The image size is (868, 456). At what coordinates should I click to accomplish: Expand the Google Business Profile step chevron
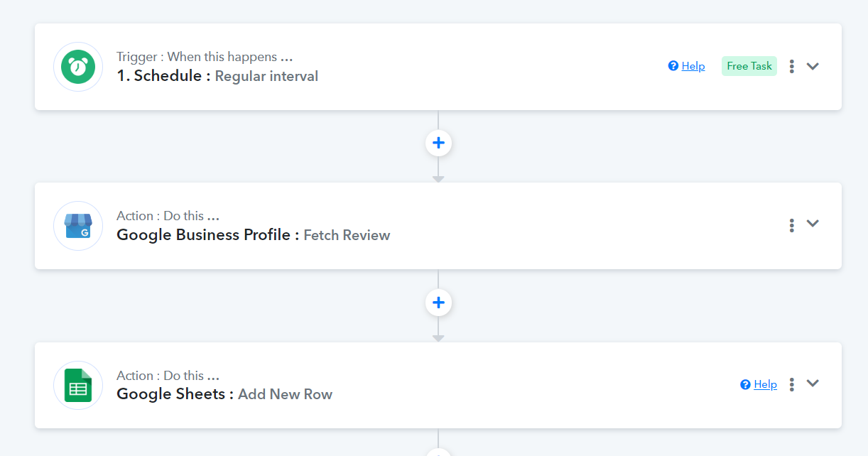point(813,223)
